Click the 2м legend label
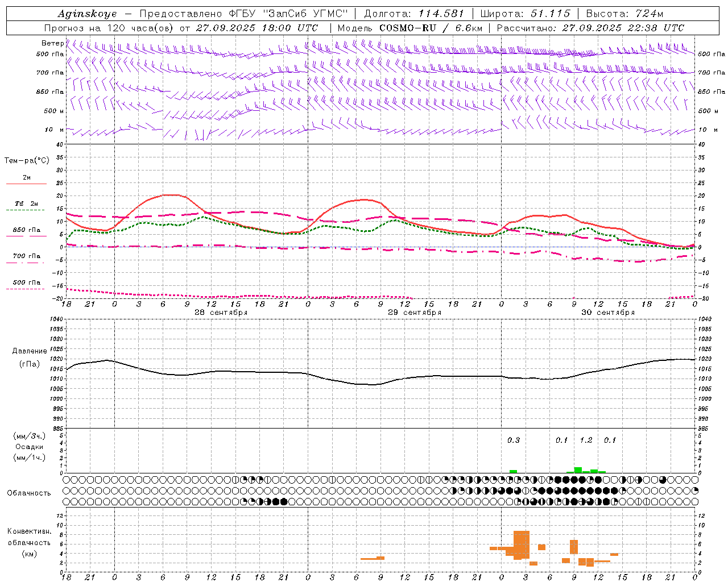 click(x=27, y=177)
